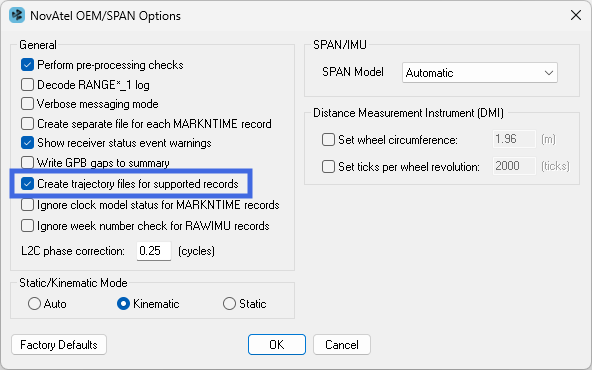
Task: Click the NovAtel app icon in title bar
Action: (17, 15)
